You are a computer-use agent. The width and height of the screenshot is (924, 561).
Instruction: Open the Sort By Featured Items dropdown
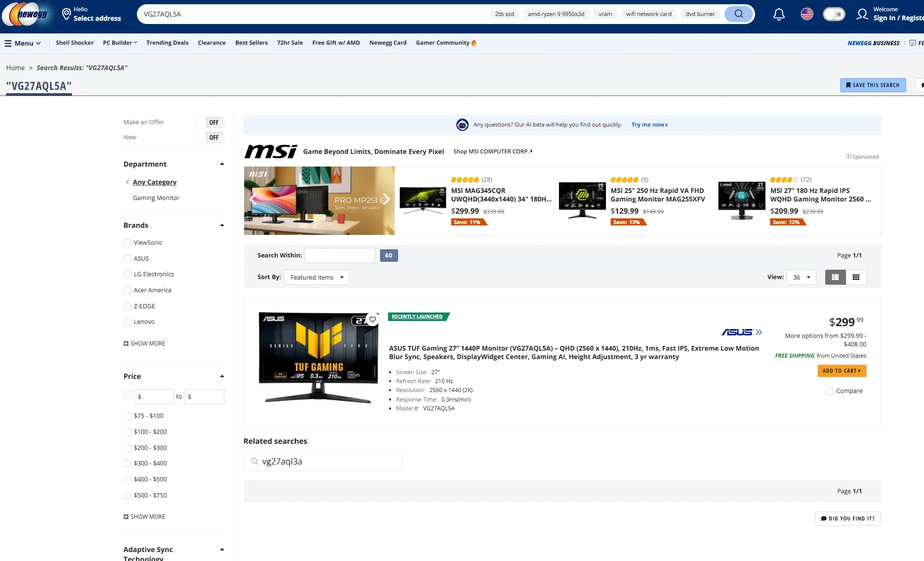316,277
